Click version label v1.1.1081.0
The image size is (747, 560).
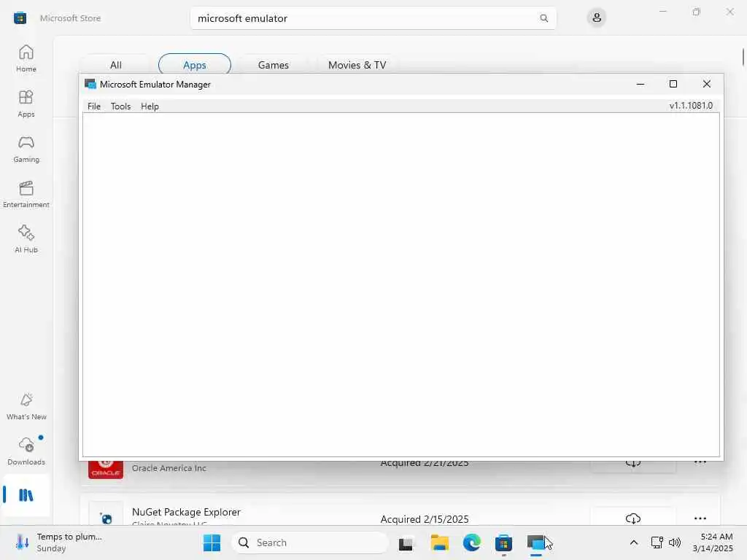point(691,106)
